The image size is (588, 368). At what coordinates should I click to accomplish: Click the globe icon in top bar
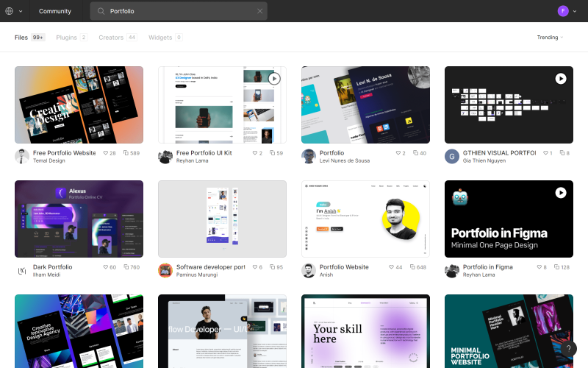point(10,11)
